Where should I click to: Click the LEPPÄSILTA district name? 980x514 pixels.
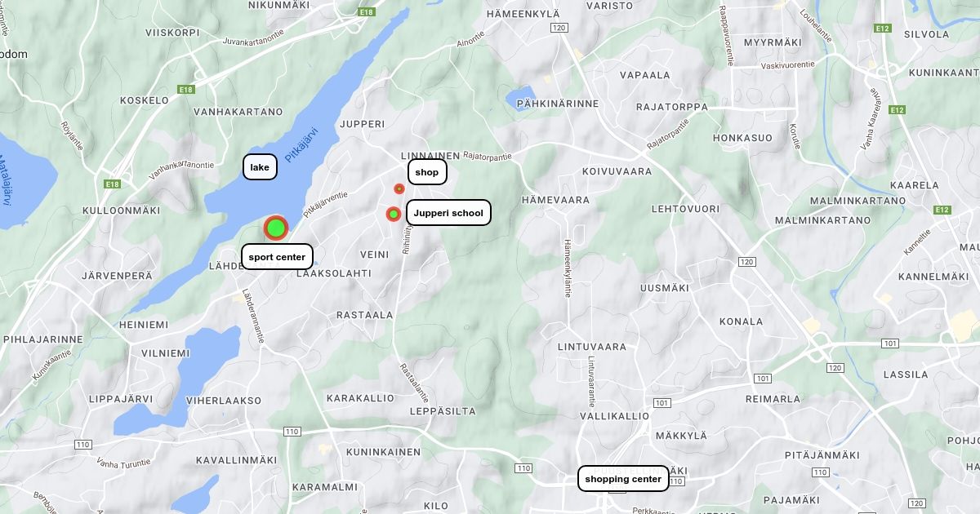[443, 411]
